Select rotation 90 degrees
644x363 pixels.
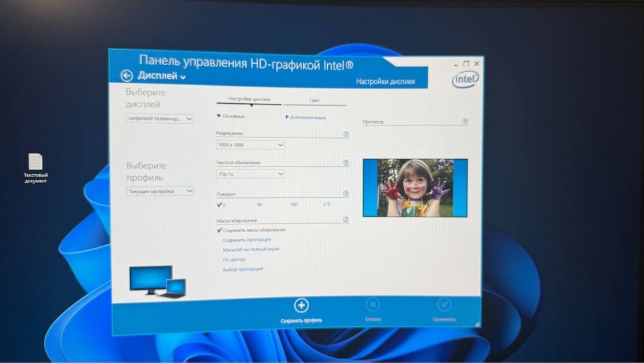pyautogui.click(x=260, y=204)
